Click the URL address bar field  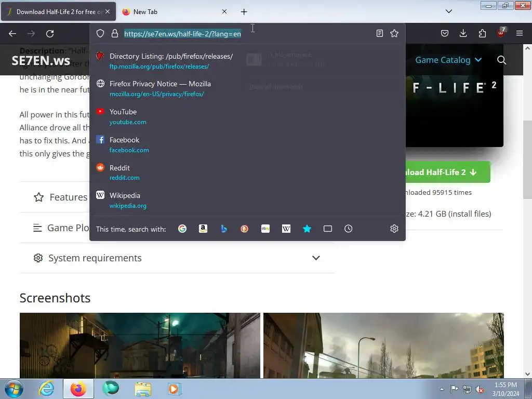[x=247, y=34]
